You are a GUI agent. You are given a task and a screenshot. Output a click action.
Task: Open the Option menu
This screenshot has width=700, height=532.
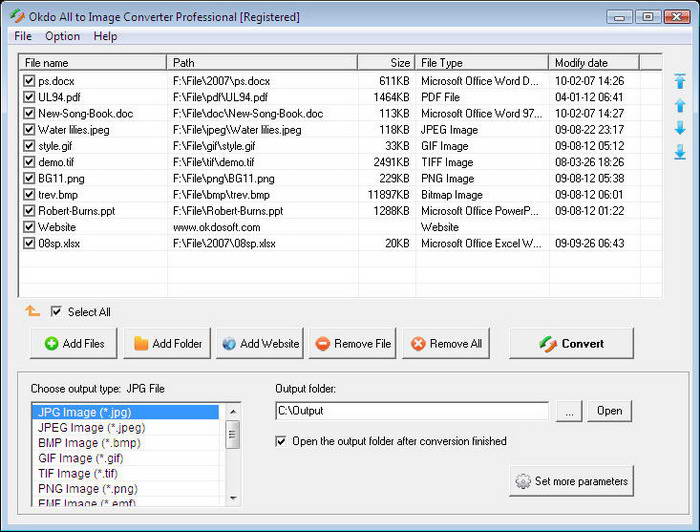(62, 36)
